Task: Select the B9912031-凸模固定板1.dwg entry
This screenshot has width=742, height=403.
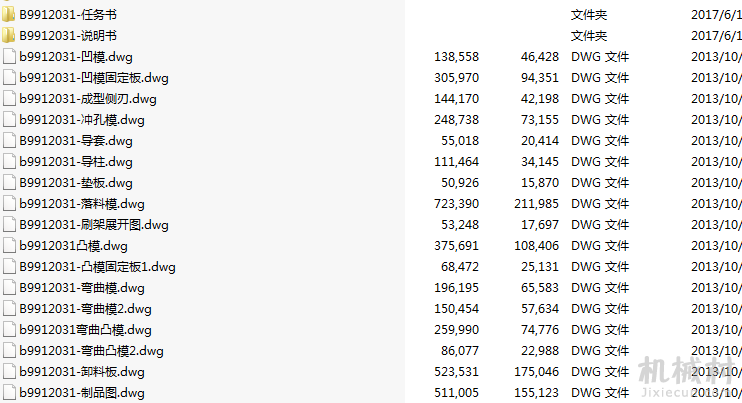Action: [x=97, y=267]
